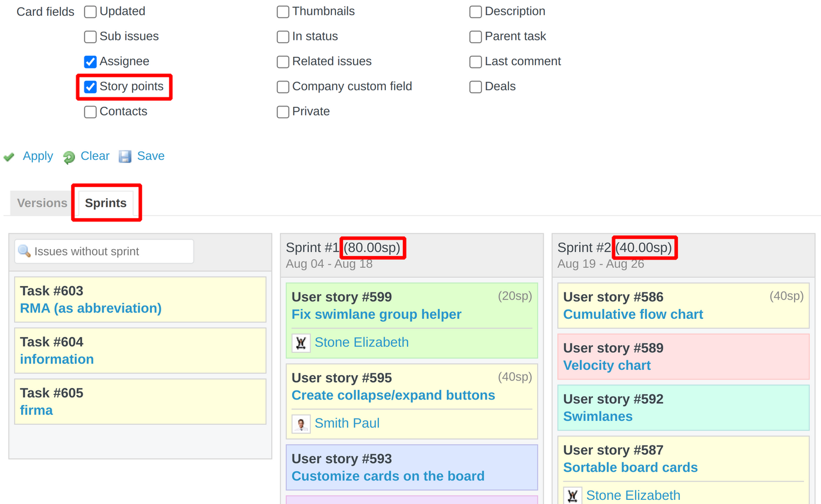This screenshot has height=504, width=821.
Task: Enable the Last comment option
Action: 475,62
